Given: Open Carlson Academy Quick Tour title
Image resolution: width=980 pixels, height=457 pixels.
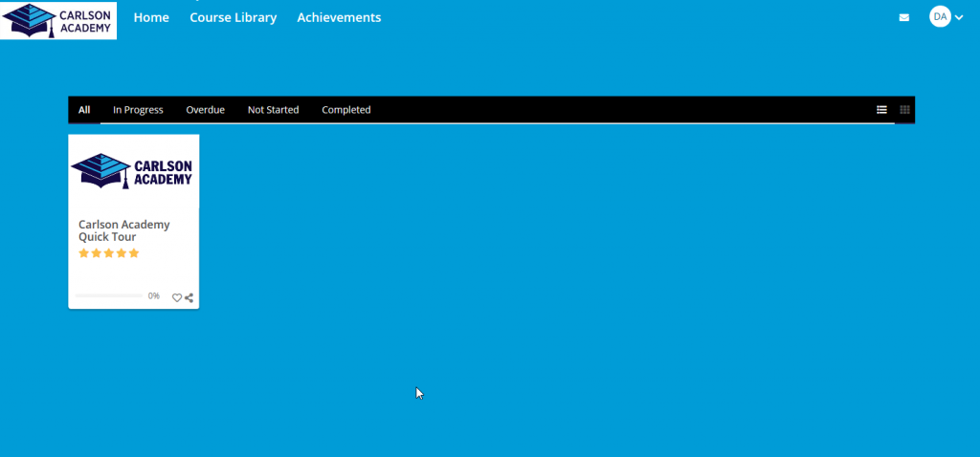Looking at the screenshot, I should pyautogui.click(x=124, y=230).
